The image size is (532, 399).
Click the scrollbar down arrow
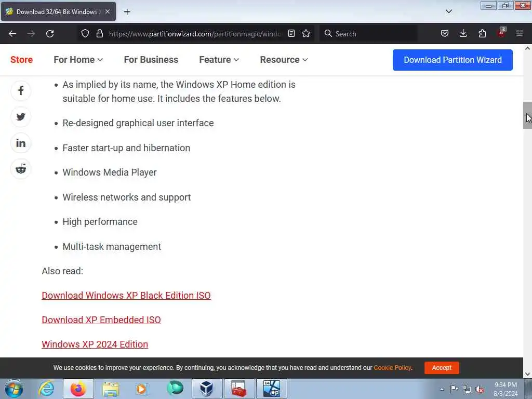point(527,374)
